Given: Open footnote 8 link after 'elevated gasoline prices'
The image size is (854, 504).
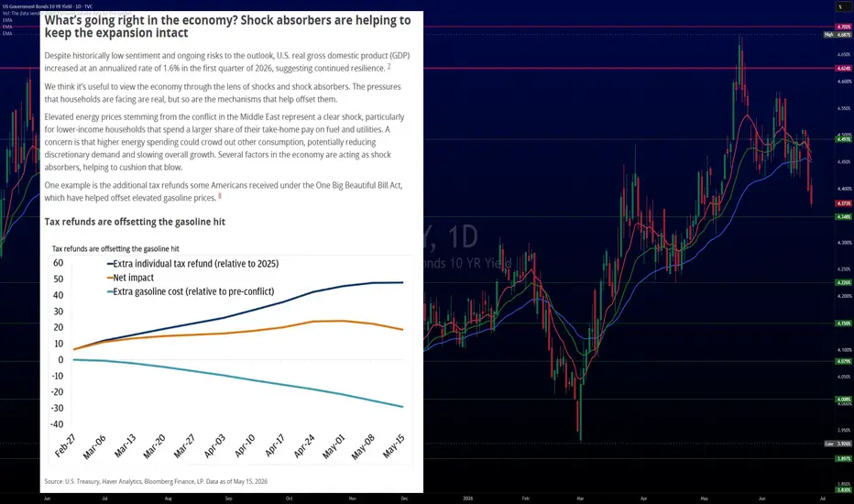Looking at the screenshot, I should 220,195.
